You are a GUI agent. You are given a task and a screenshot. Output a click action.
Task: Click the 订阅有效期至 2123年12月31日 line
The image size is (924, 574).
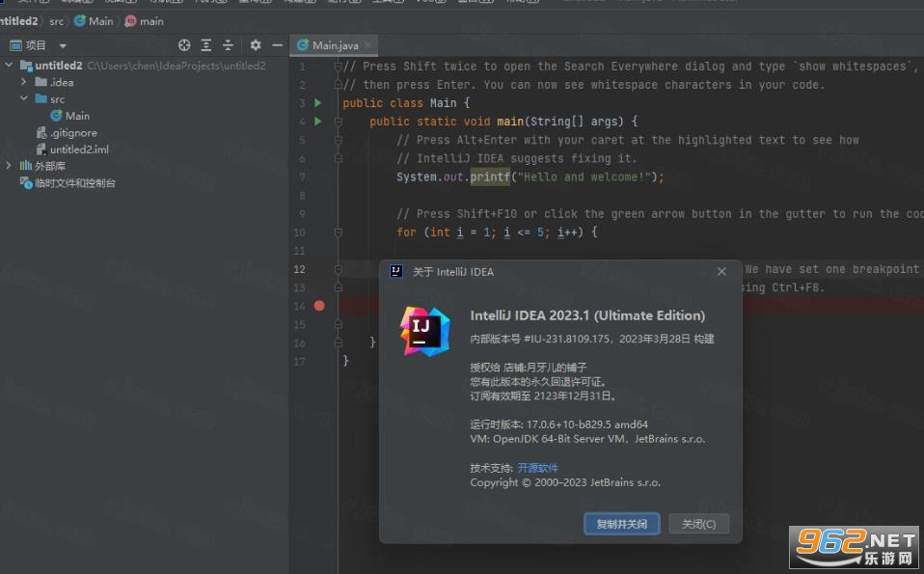(x=542, y=396)
